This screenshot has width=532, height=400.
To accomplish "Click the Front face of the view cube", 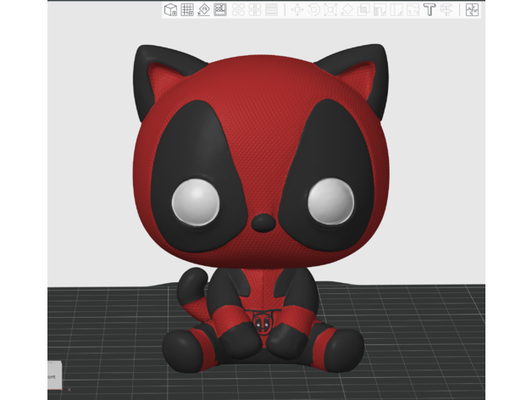I will pyautogui.click(x=51, y=375).
